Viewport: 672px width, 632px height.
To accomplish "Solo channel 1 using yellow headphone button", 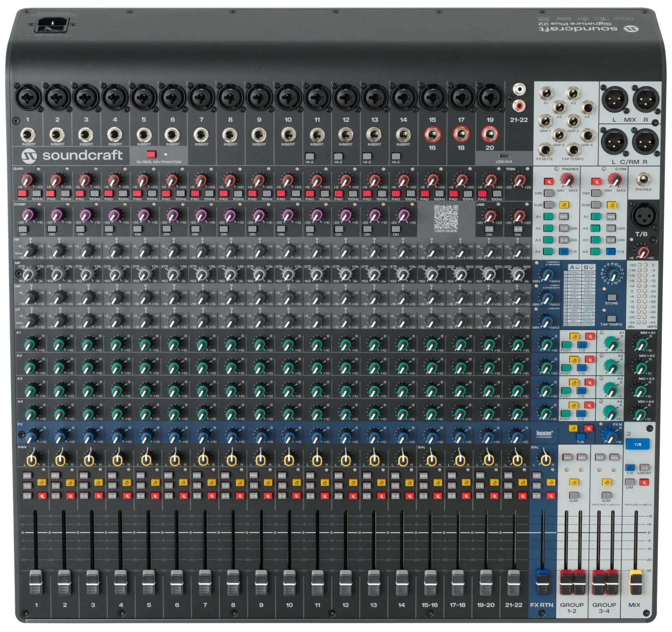I will coord(42,483).
